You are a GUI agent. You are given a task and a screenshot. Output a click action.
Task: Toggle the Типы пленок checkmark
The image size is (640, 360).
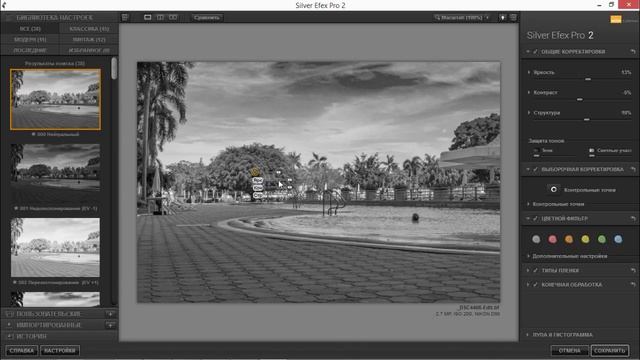pyautogui.click(x=535, y=270)
